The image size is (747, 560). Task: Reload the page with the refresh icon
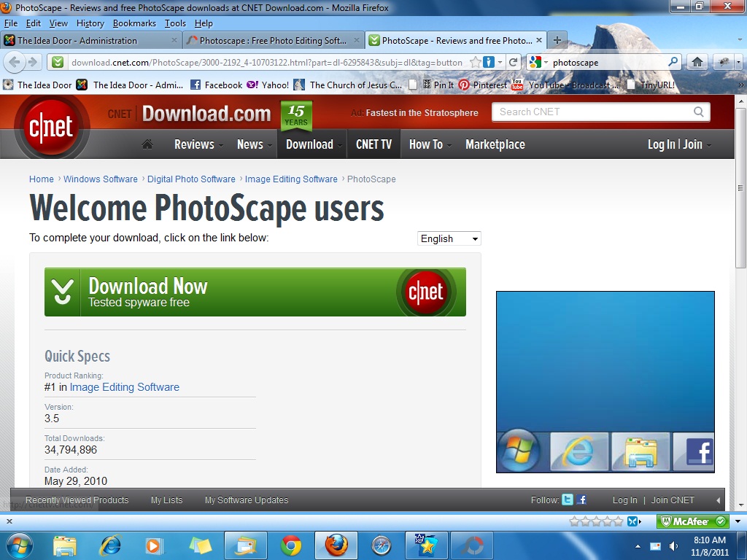[x=513, y=63]
